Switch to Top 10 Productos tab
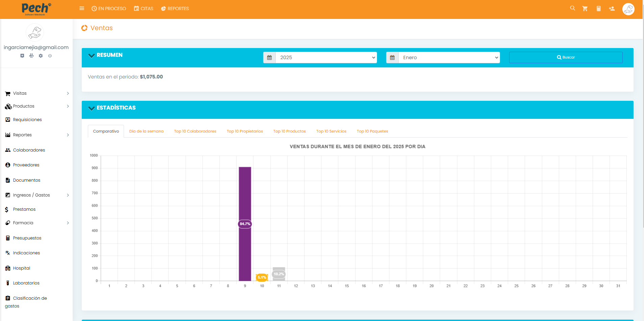The width and height of the screenshot is (644, 321). click(289, 131)
